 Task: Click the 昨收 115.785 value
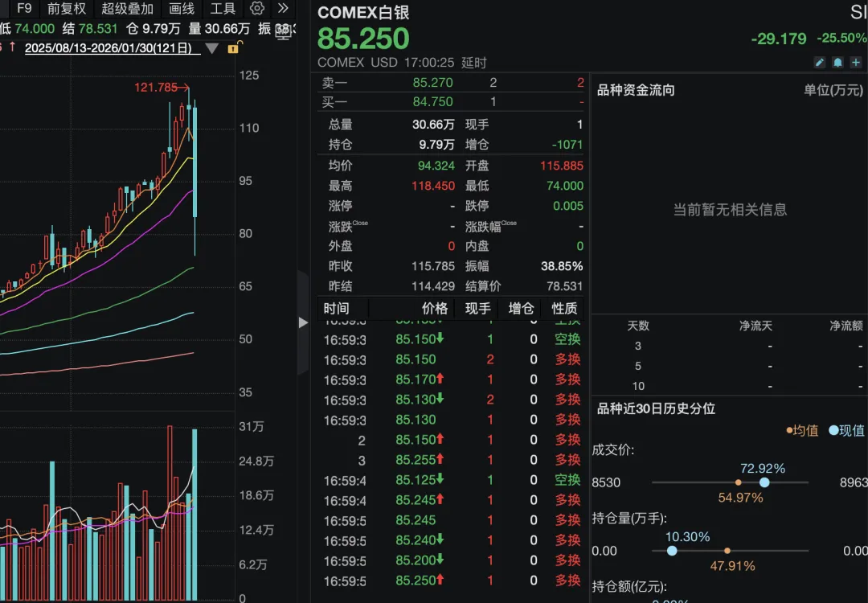[x=433, y=266]
